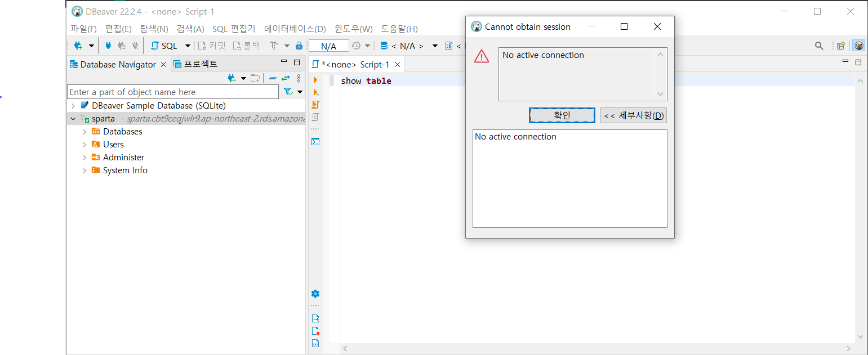The width and height of the screenshot is (868, 355).
Task: Close the Database Navigator tab
Action: pos(164,64)
